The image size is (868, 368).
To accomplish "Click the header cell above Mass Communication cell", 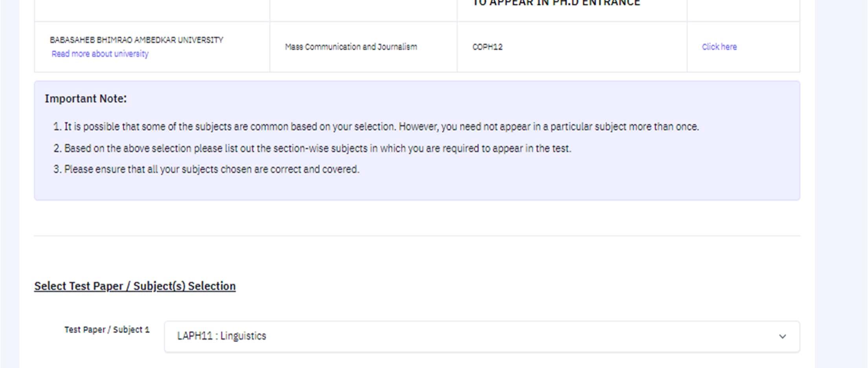I will click(363, 11).
